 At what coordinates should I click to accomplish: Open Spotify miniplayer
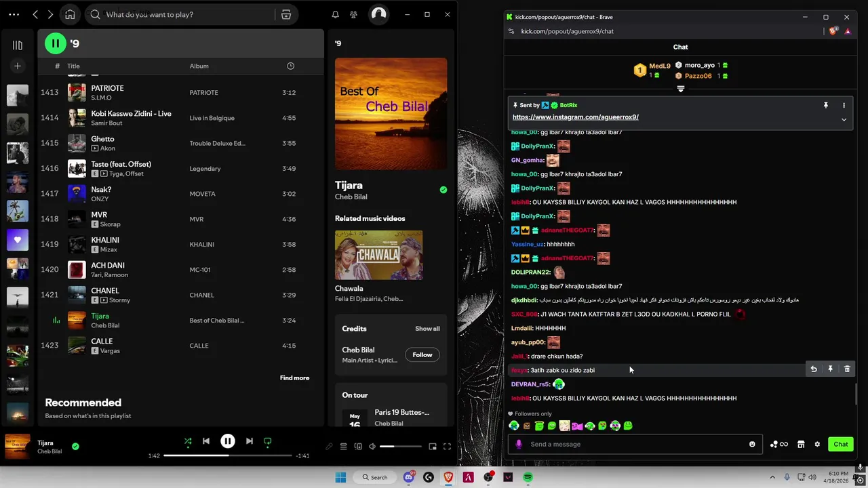click(x=433, y=446)
